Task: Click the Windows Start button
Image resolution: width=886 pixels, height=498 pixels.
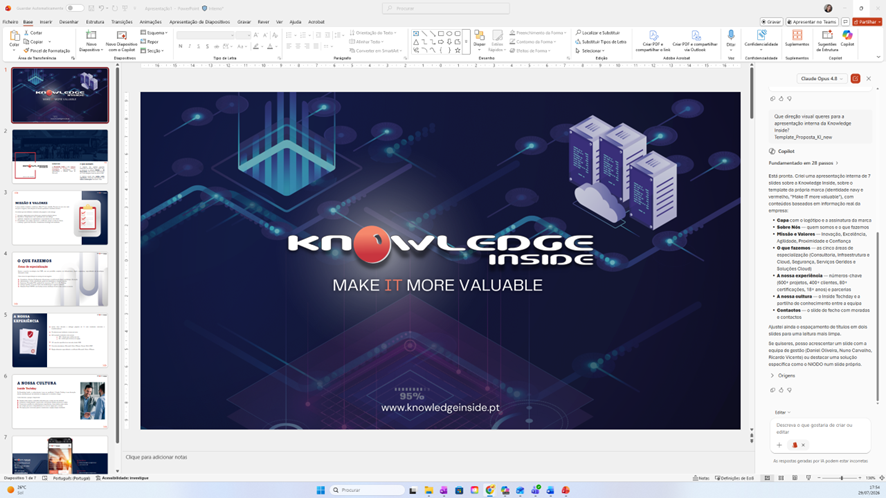Action: click(x=320, y=490)
